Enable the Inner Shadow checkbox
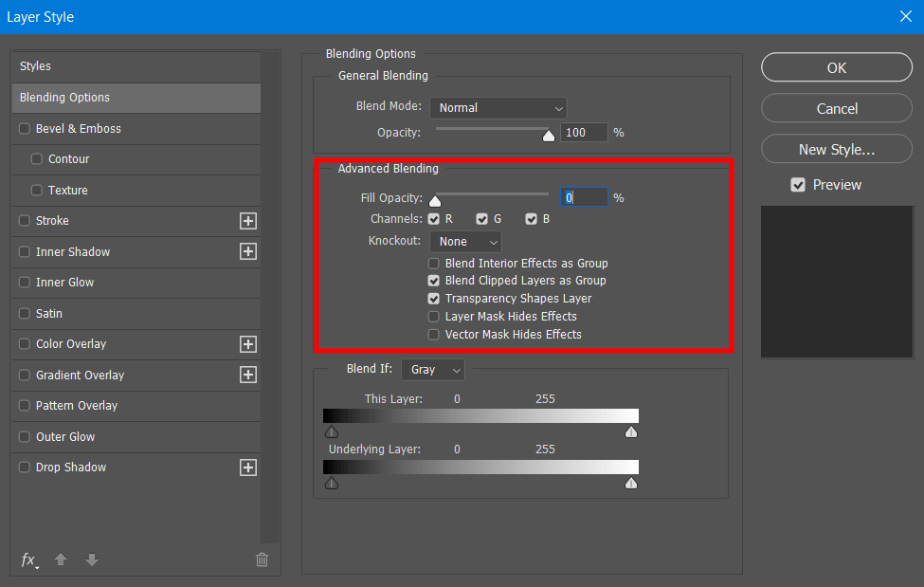924x587 pixels. pos(24,252)
